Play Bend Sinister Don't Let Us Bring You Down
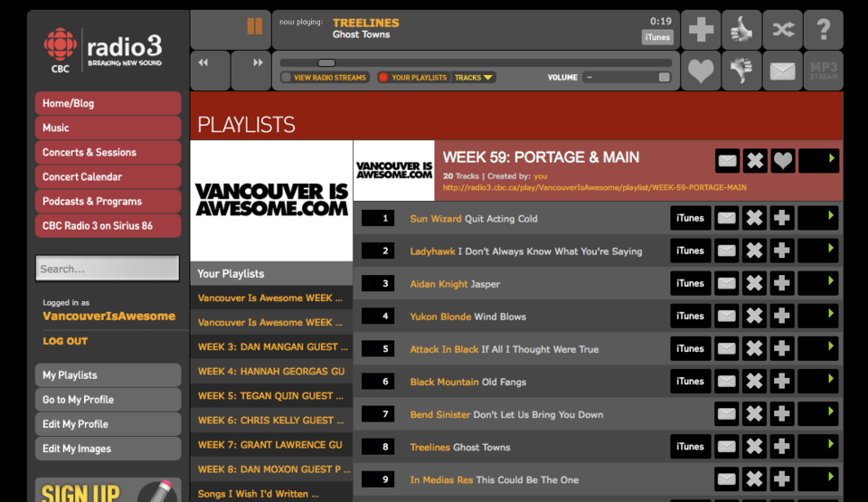Viewport: 868px width, 502px height. coord(817,414)
